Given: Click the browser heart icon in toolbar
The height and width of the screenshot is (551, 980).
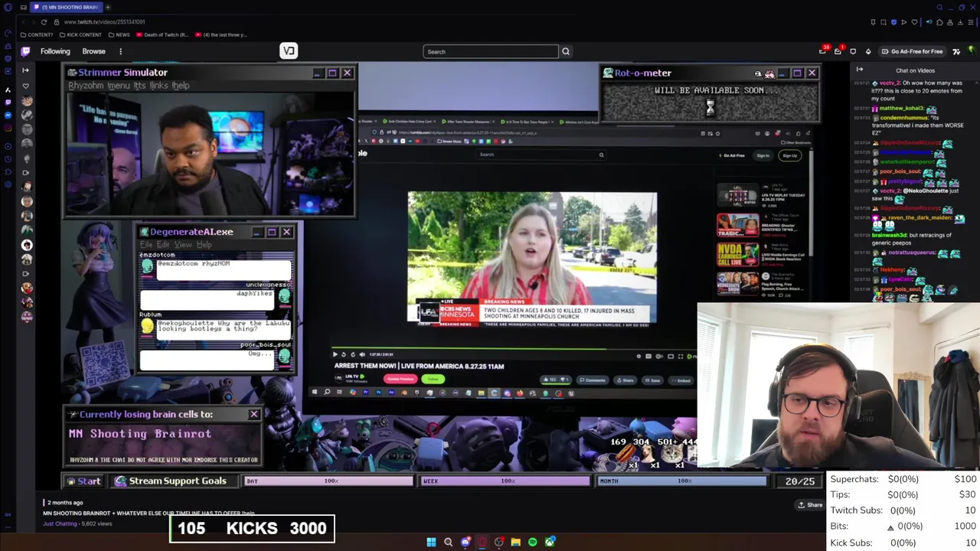Looking at the screenshot, I should 914,22.
